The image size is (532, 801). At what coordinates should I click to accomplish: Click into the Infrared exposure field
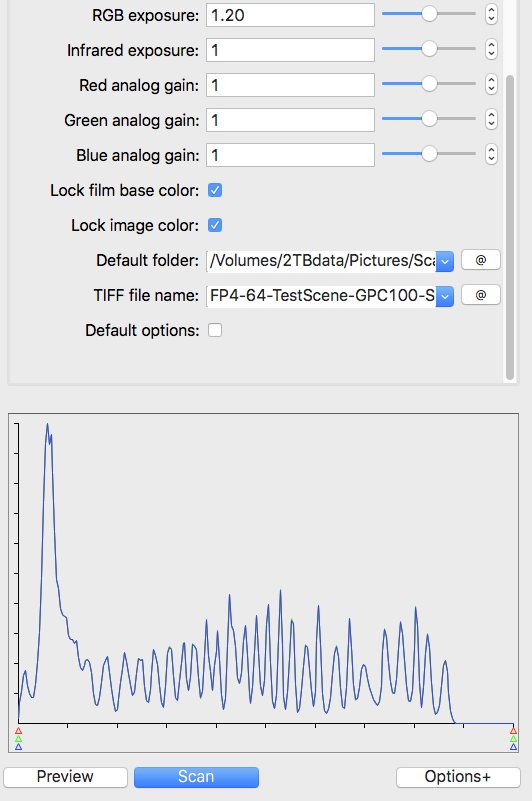pyautogui.click(x=290, y=50)
